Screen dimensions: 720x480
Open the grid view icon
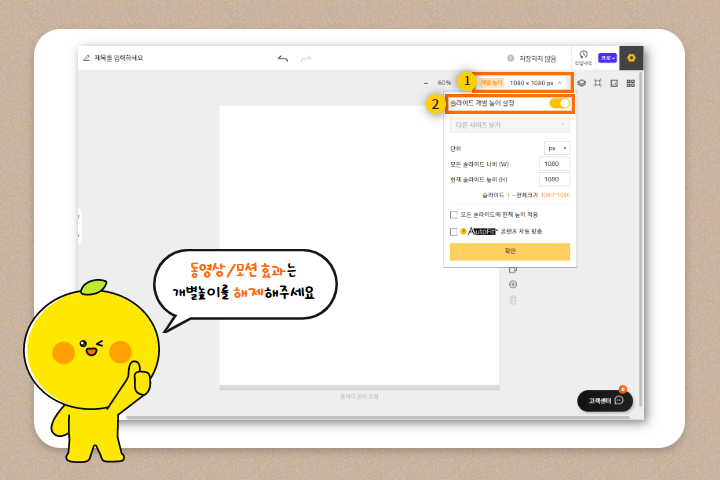(630, 83)
